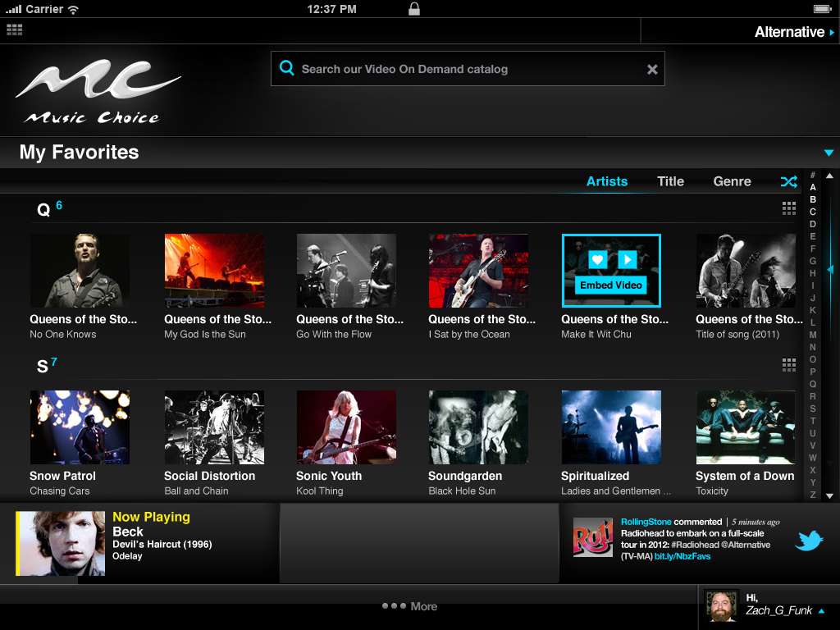Jump to letter Z in the index
Image resolution: width=840 pixels, height=630 pixels.
tap(813, 495)
